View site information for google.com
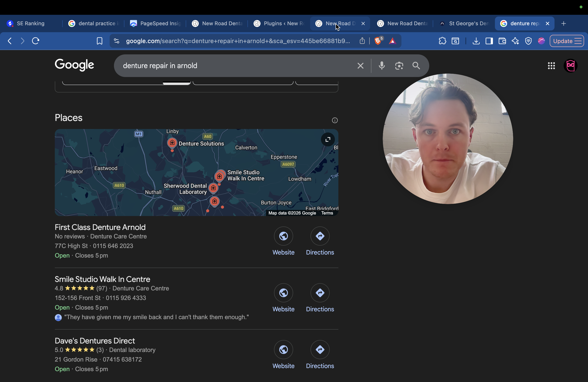This screenshot has height=382, width=588. (116, 41)
